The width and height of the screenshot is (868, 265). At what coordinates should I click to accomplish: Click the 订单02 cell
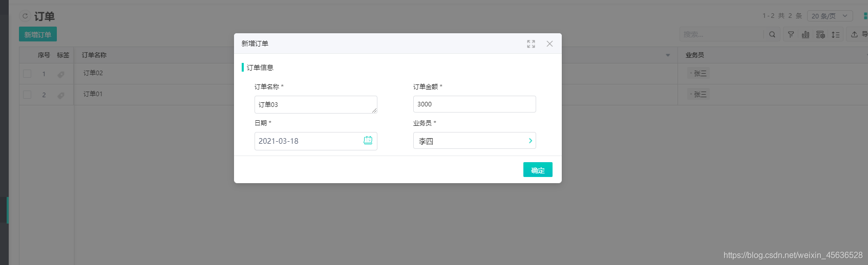point(93,73)
